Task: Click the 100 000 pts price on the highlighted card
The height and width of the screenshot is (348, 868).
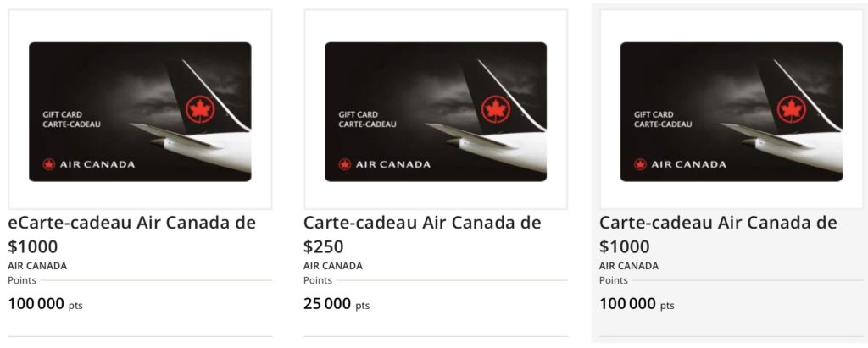Action: point(637,304)
